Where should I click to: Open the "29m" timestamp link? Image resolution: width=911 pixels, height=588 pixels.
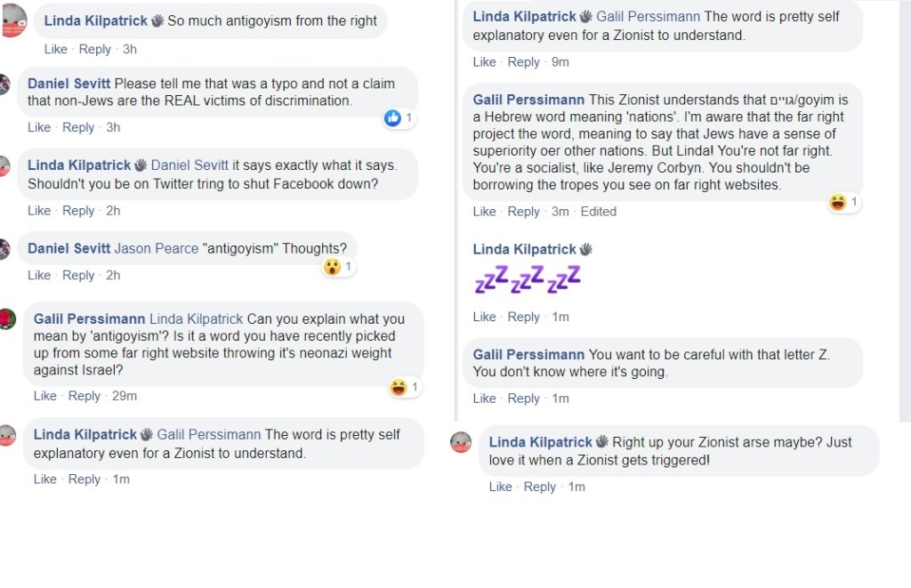(x=125, y=396)
